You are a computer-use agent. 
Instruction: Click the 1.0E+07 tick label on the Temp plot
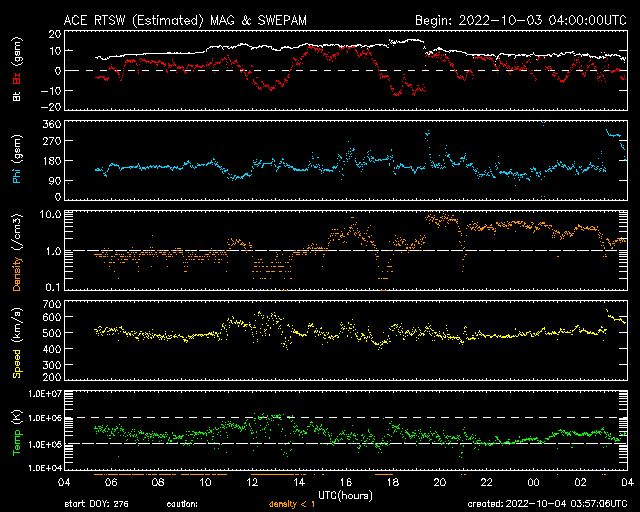(44, 394)
